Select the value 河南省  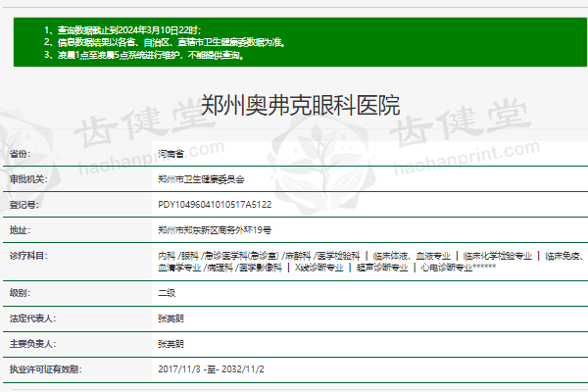171,154
